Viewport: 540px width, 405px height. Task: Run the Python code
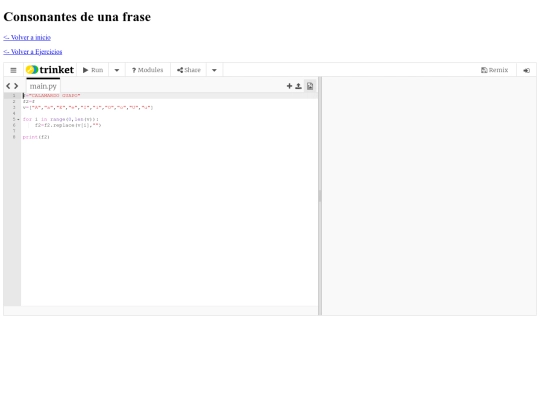pos(93,70)
